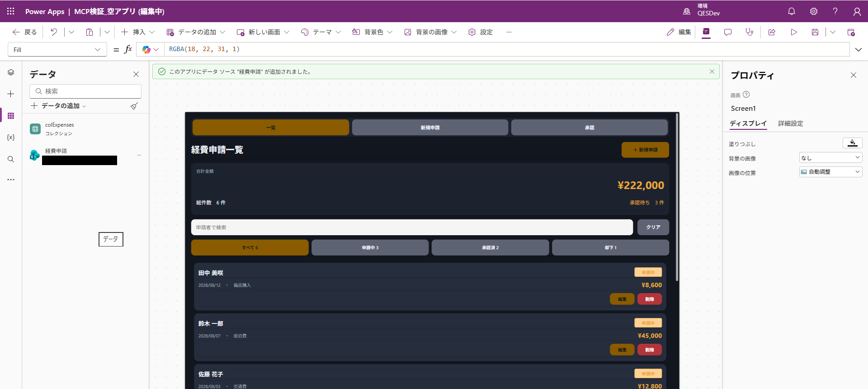Open the settings gear in header
868x389 pixels.
[814, 11]
